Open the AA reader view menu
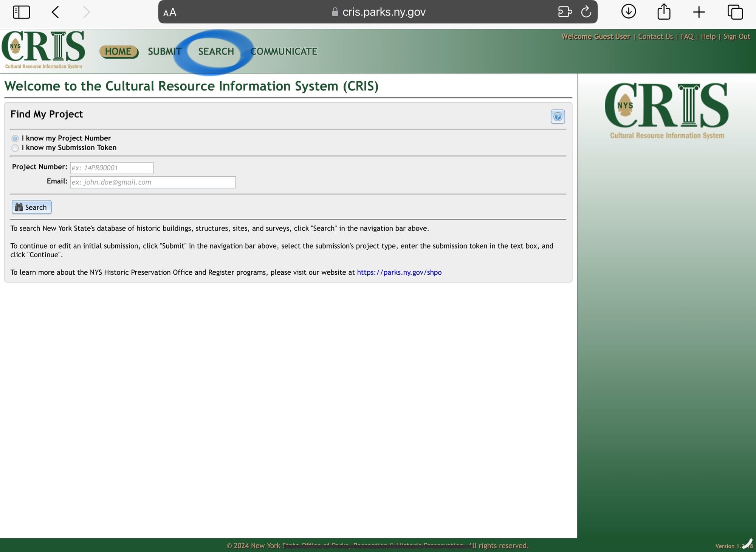 point(170,12)
